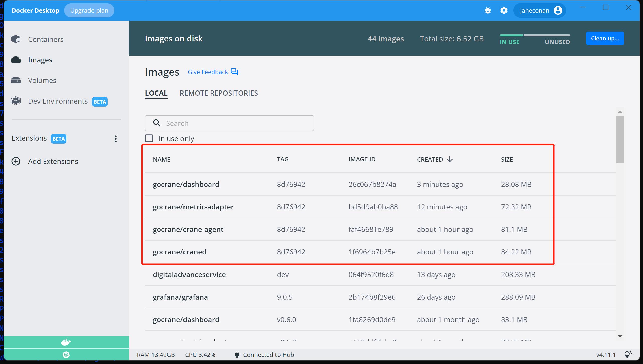The image size is (643, 364).
Task: Open the Volumes section
Action: pyautogui.click(x=42, y=80)
